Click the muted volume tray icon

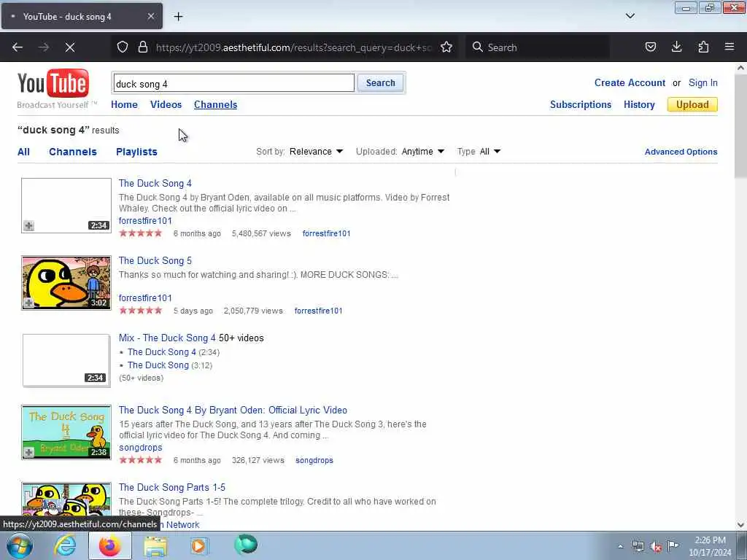(x=656, y=547)
